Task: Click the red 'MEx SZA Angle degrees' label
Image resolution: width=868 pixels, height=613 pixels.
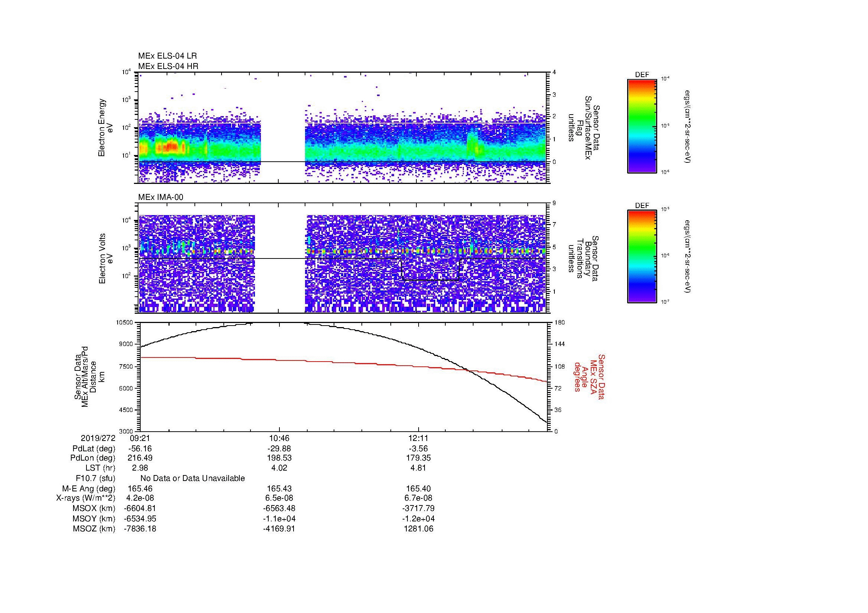Action: click(x=589, y=376)
